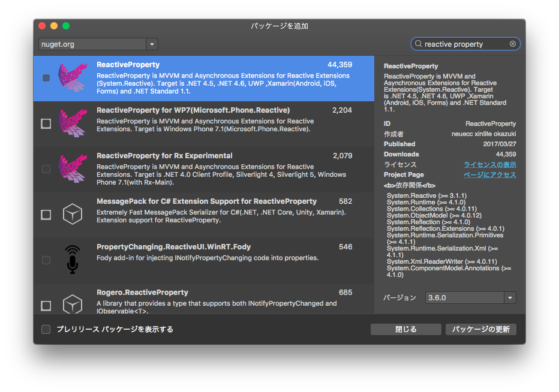The image size is (559, 392).
Task: Click the ReactiveProperty package logo icon
Action: coord(72,78)
